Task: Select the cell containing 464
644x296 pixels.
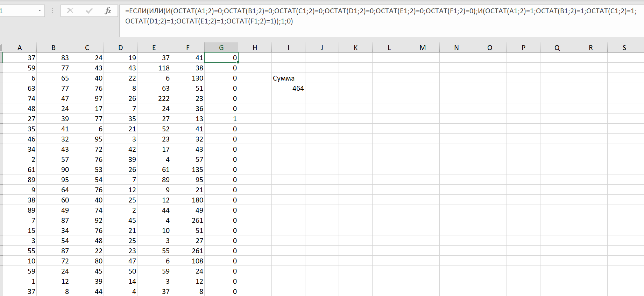Action: [x=288, y=88]
